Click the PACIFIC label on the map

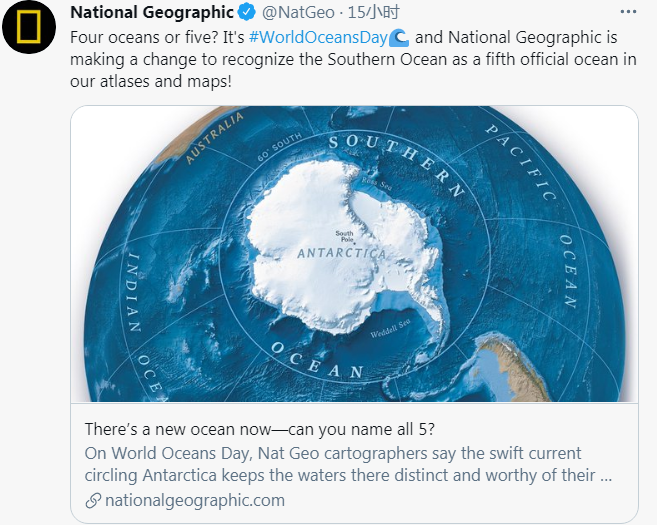[x=520, y=162]
